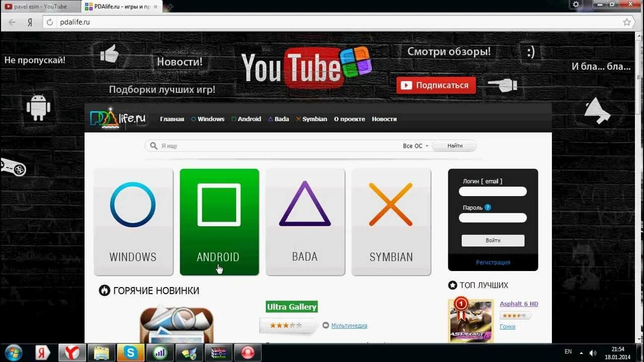Select the WINDOWS blue circle tile
The width and height of the screenshot is (644, 362).
(133, 222)
